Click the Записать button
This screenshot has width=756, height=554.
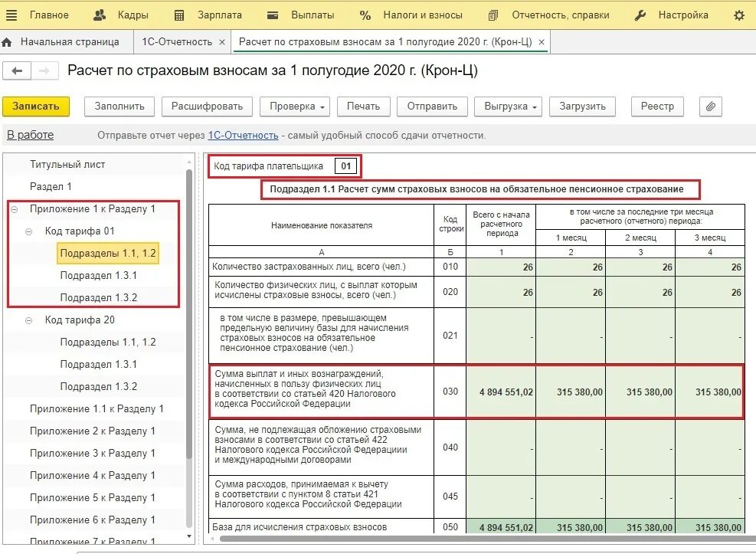click(36, 107)
